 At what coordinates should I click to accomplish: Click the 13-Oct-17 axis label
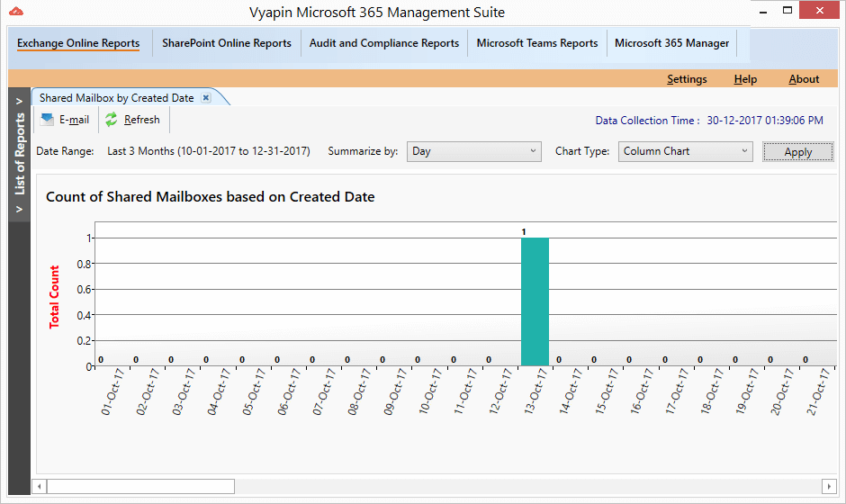coord(535,391)
